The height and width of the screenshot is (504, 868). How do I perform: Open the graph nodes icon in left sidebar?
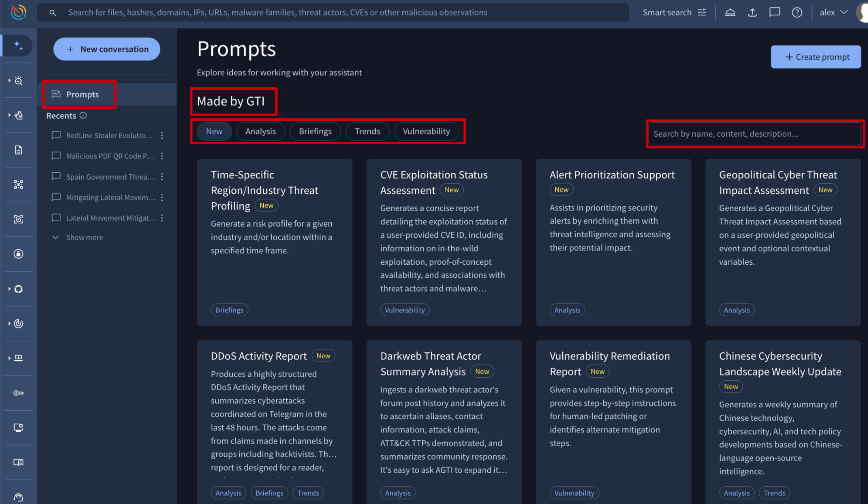point(18,184)
